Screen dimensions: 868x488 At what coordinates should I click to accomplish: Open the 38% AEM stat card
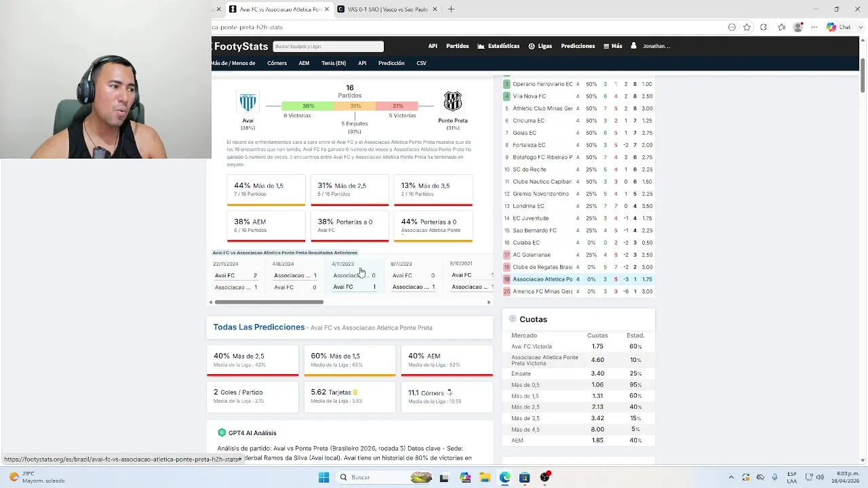(266, 226)
